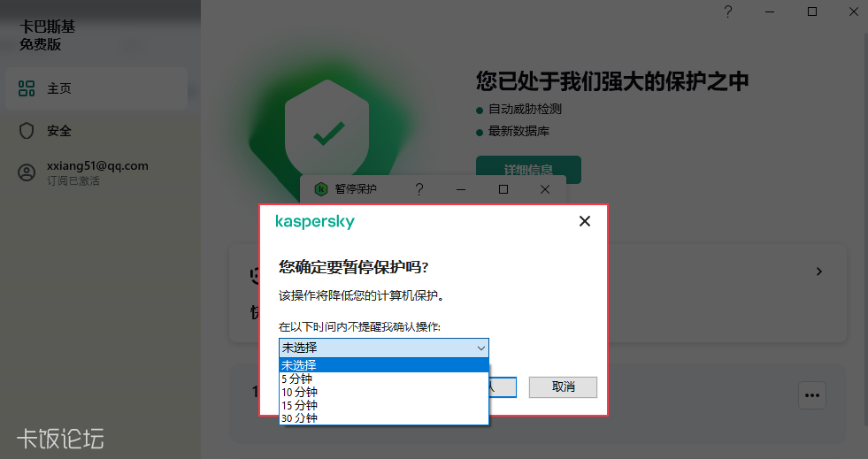Click the 详细信息 details button

(x=528, y=170)
